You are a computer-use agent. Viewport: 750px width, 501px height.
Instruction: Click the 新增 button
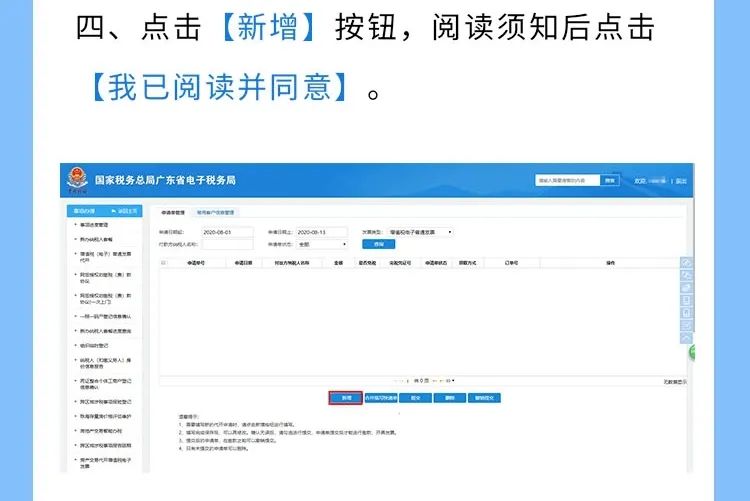click(346, 398)
